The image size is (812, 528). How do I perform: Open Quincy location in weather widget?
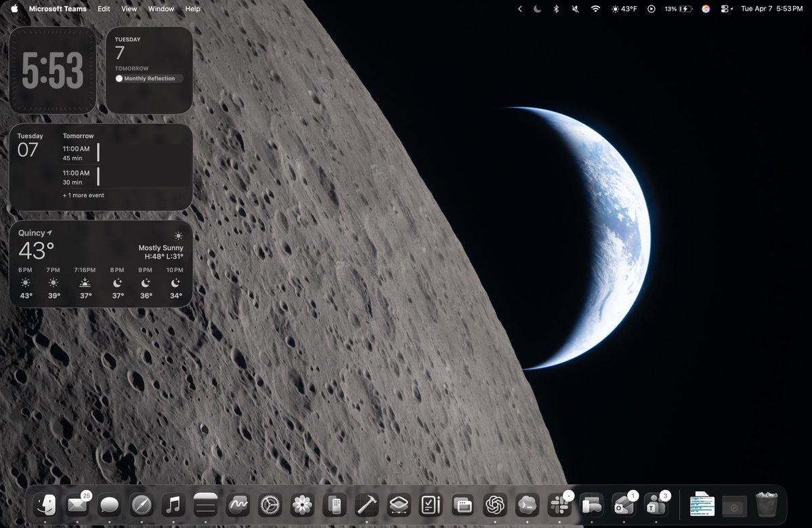[x=35, y=232]
